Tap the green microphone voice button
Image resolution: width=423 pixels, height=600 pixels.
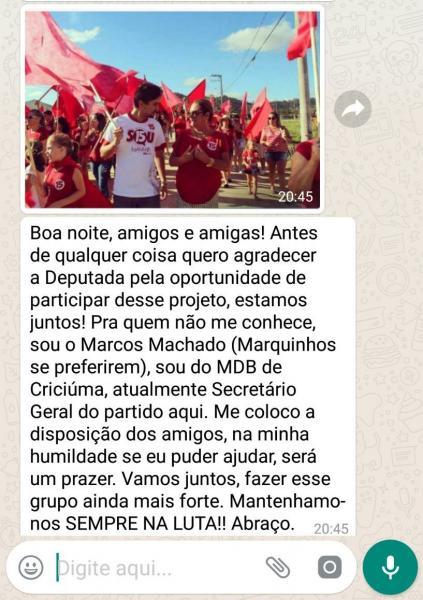(390, 567)
